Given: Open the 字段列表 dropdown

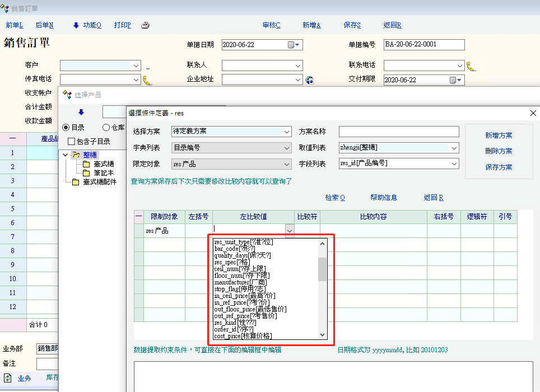Looking at the screenshot, I should 454,164.
